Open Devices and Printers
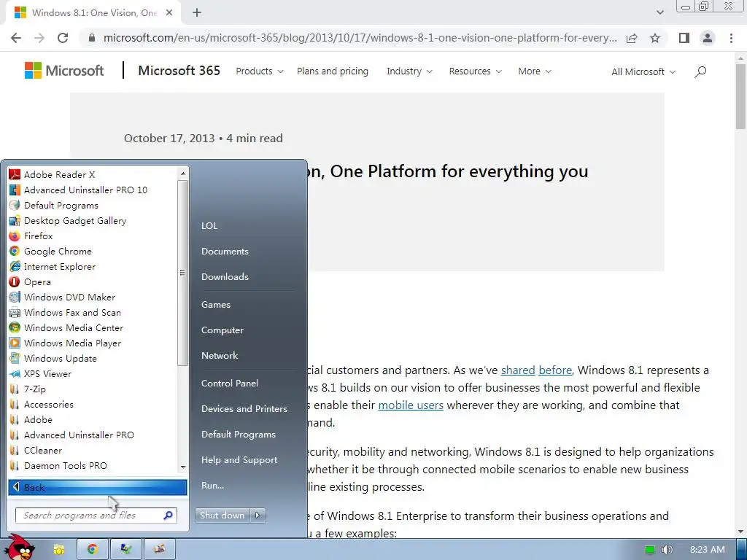 coord(244,409)
